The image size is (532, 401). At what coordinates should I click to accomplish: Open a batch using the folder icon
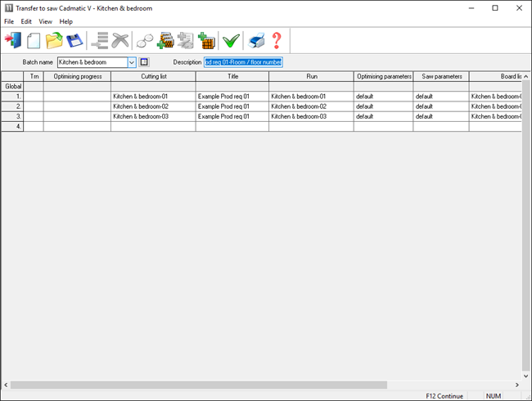coord(54,40)
